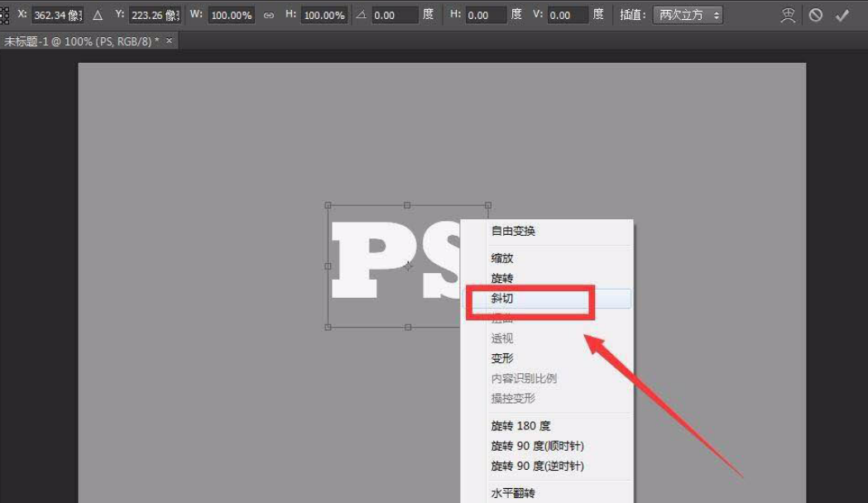The height and width of the screenshot is (503, 868).
Task: Click the bottom-center transform handle
Action: pyautogui.click(x=408, y=327)
